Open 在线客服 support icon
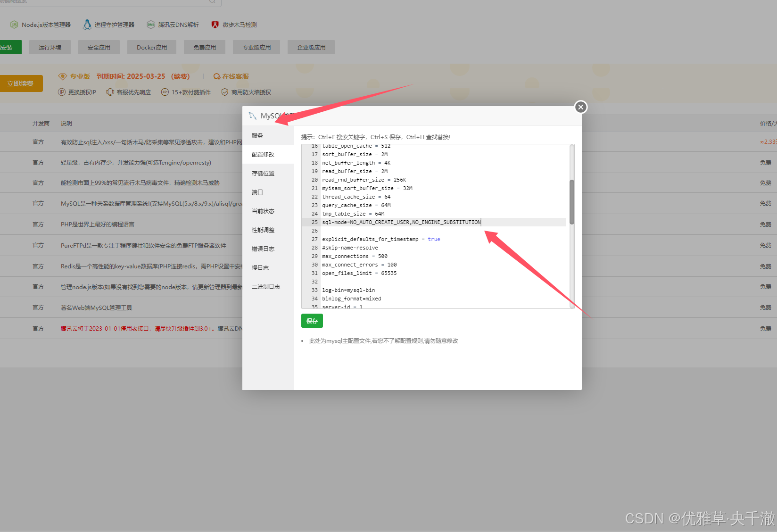777x532 pixels. click(217, 76)
